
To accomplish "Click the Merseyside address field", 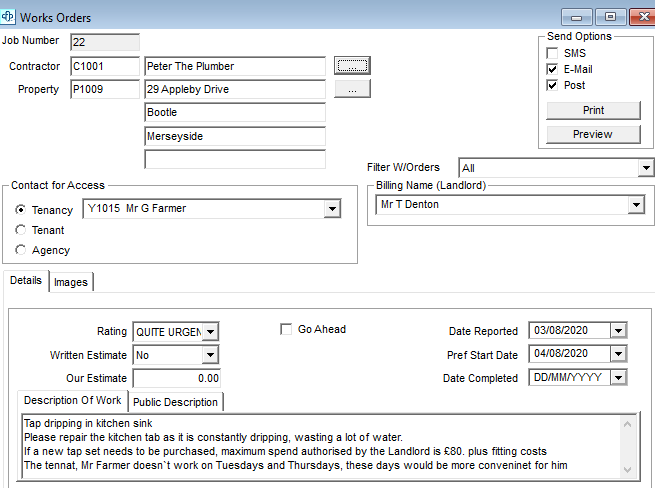I will (x=235, y=136).
